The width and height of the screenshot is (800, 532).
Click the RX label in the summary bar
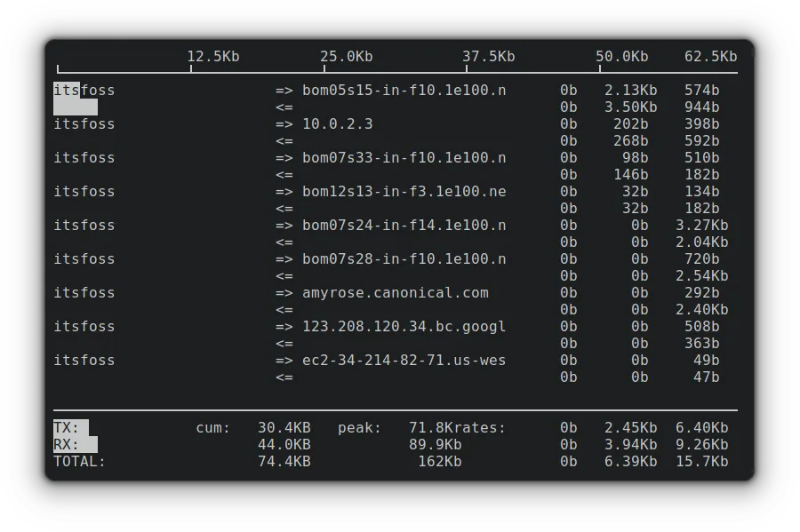(64, 444)
